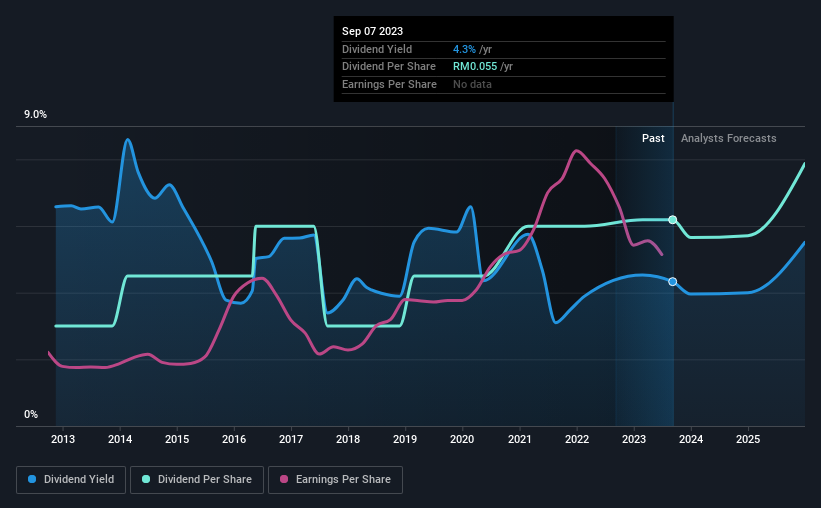Image resolution: width=821 pixels, height=508 pixels.
Task: Click the 2015 x-axis label
Action: pos(177,439)
